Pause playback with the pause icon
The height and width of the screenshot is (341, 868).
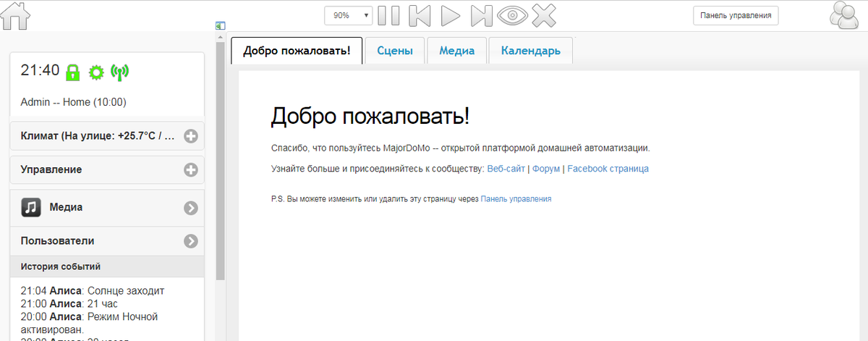389,14
